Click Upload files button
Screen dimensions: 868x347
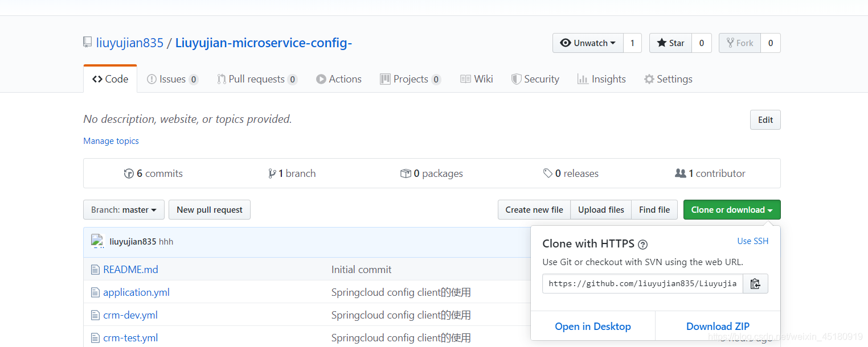point(601,210)
